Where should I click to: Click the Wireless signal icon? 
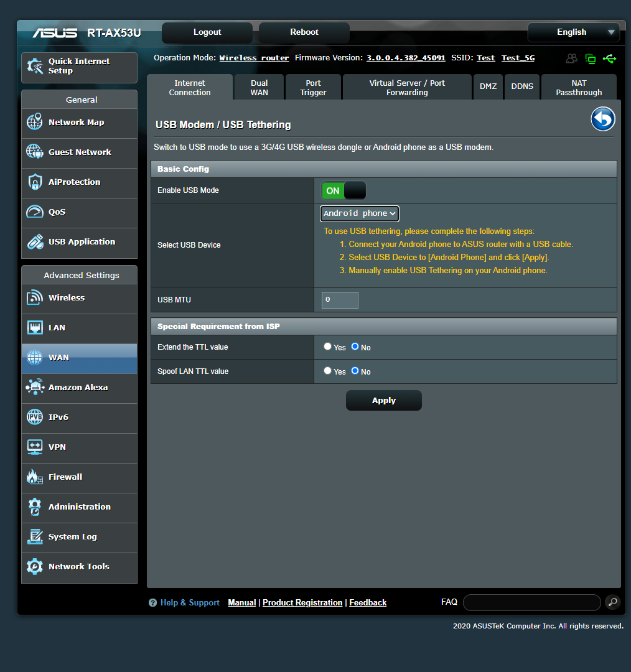click(35, 297)
